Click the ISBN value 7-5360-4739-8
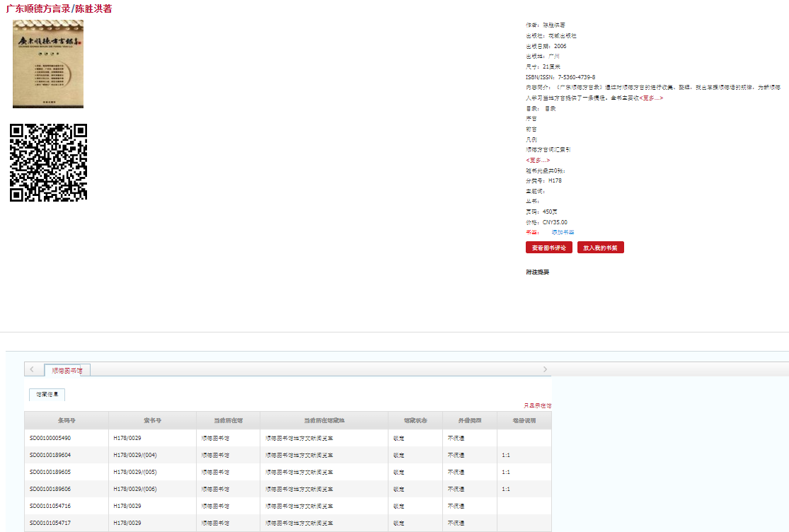The height and width of the screenshot is (532, 789). [577, 77]
